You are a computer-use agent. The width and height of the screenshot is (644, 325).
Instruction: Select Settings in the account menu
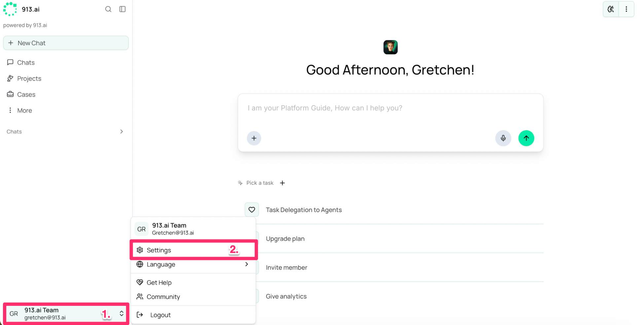194,250
